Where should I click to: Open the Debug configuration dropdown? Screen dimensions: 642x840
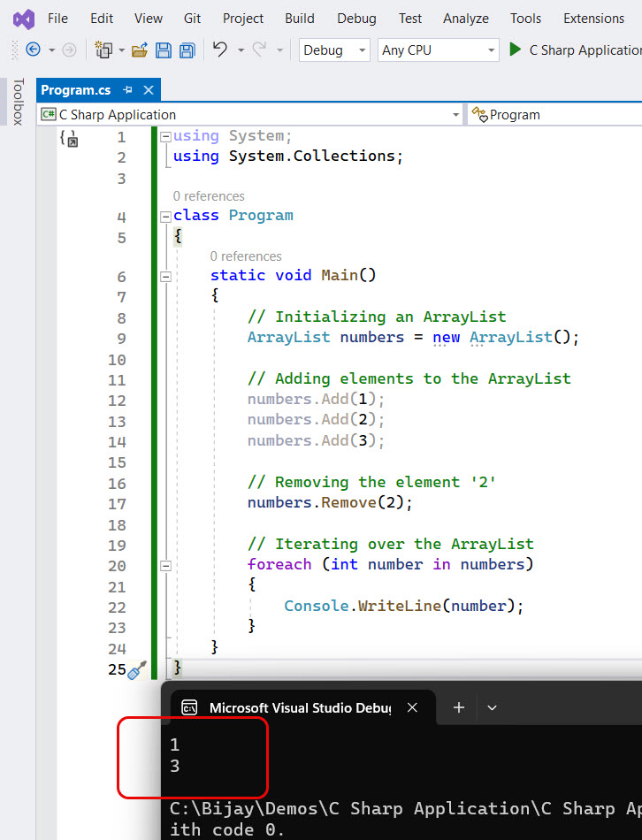(x=334, y=50)
